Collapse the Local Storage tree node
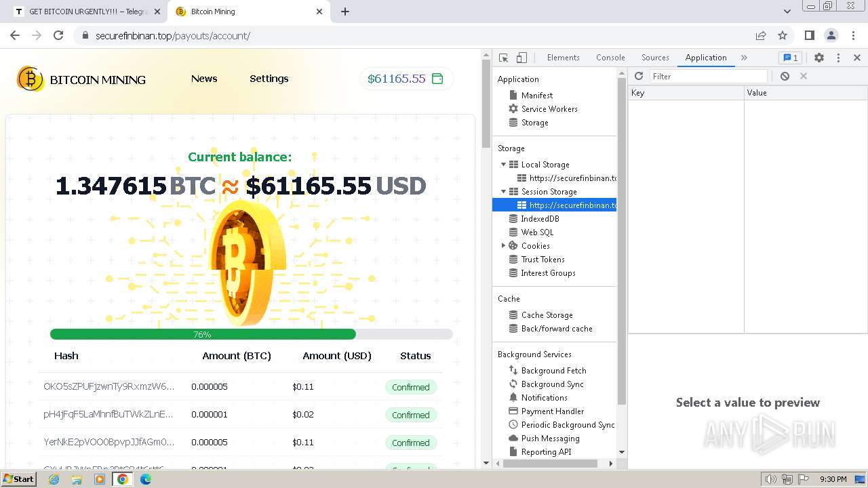Image resolution: width=868 pixels, height=488 pixels. point(503,165)
